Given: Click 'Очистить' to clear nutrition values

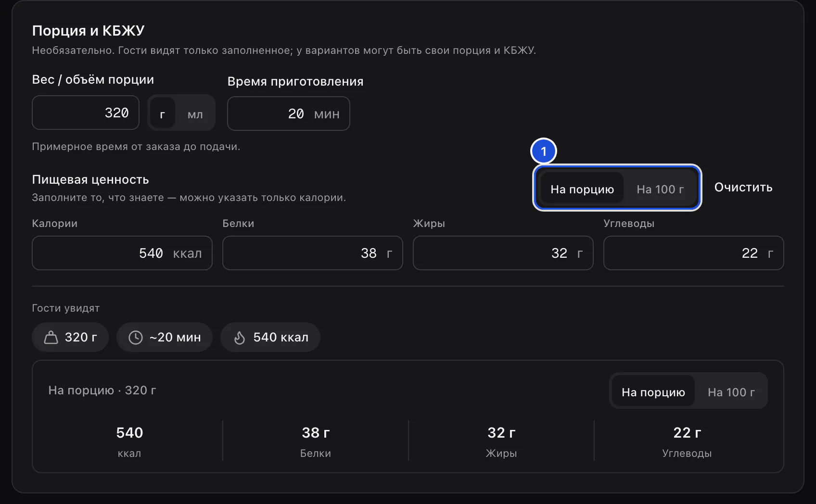Looking at the screenshot, I should coord(743,187).
